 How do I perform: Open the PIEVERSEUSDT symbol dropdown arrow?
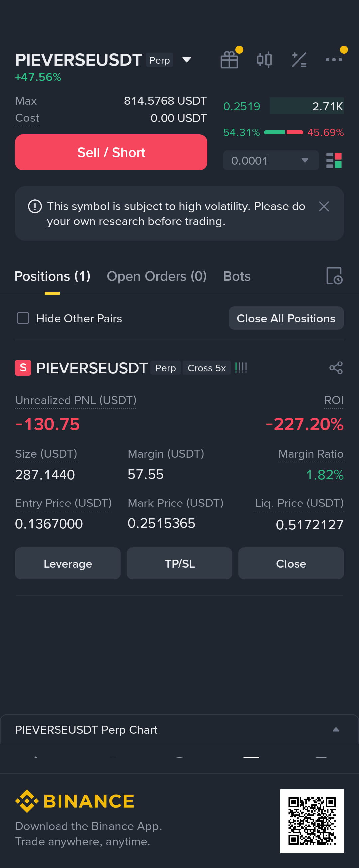(x=187, y=60)
